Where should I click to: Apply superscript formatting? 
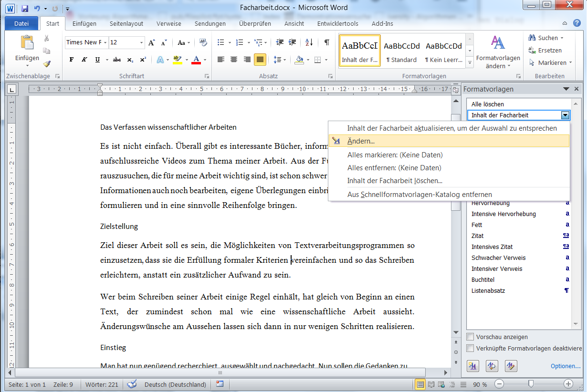pos(143,60)
